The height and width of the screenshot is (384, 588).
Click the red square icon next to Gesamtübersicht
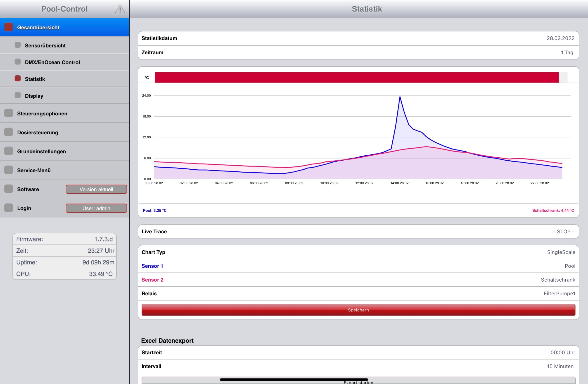[x=9, y=27]
